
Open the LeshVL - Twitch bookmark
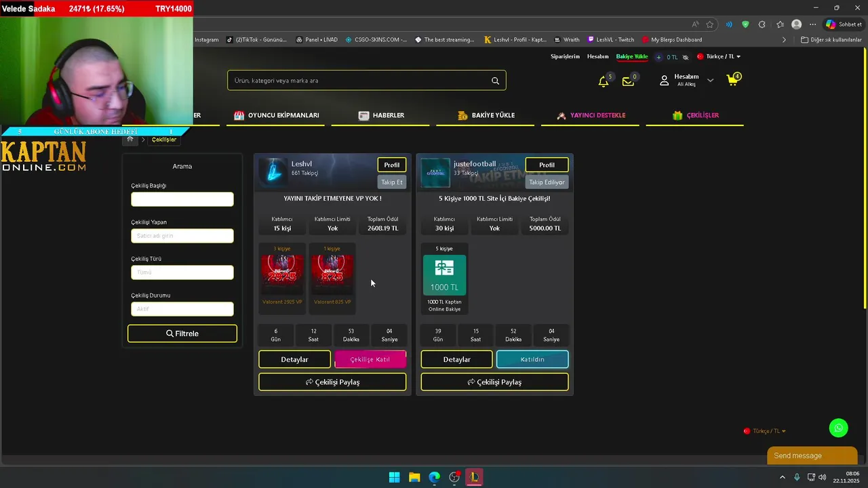pyautogui.click(x=611, y=40)
